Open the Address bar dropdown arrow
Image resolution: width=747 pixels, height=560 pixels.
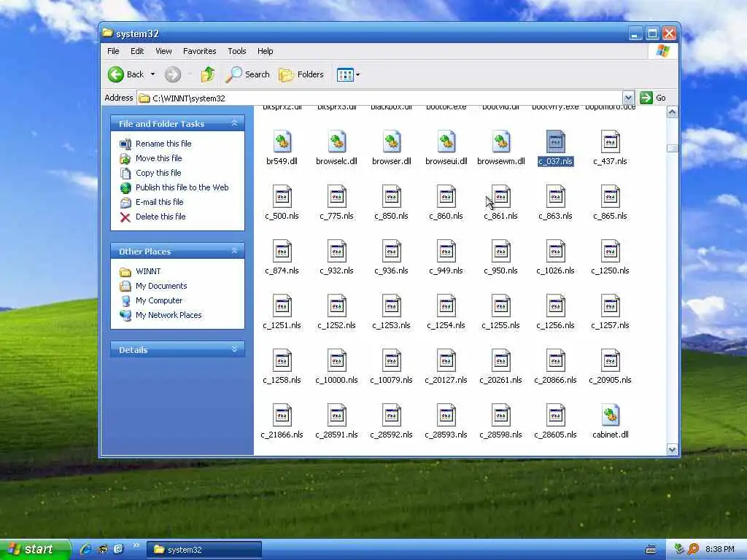(628, 98)
